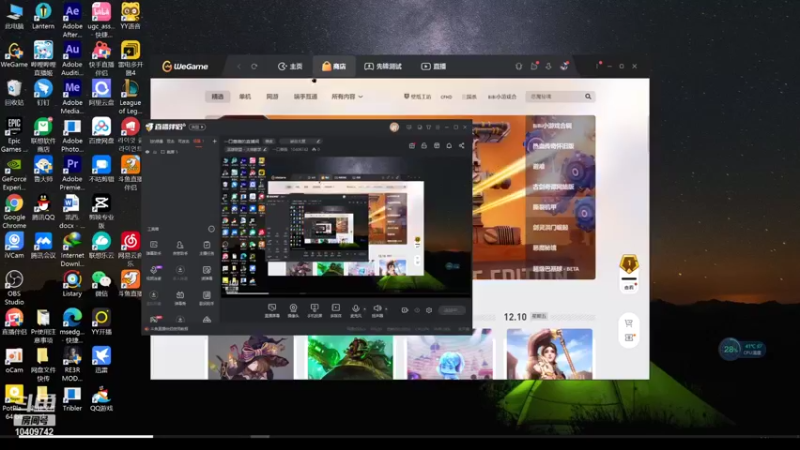Click the lock icon above stream preview

pos(424,145)
